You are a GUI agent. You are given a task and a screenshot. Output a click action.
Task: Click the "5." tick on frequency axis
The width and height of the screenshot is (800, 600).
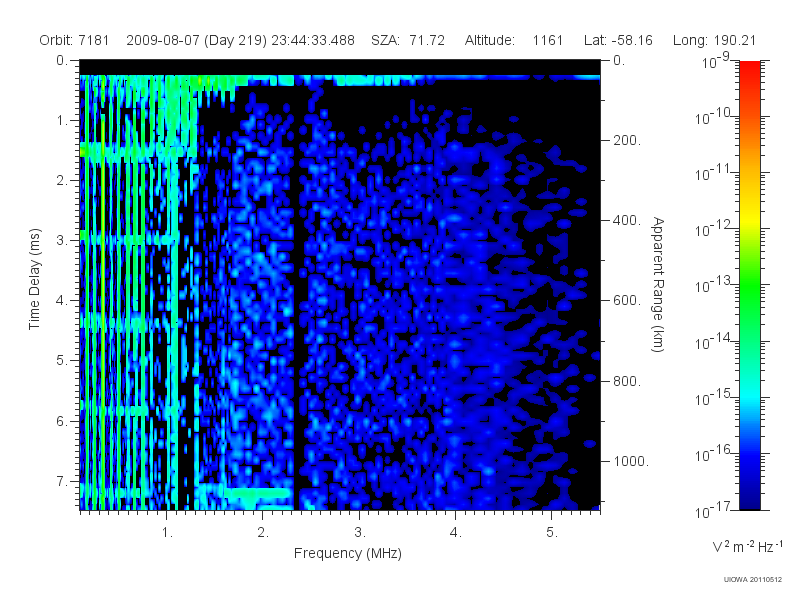(x=552, y=533)
